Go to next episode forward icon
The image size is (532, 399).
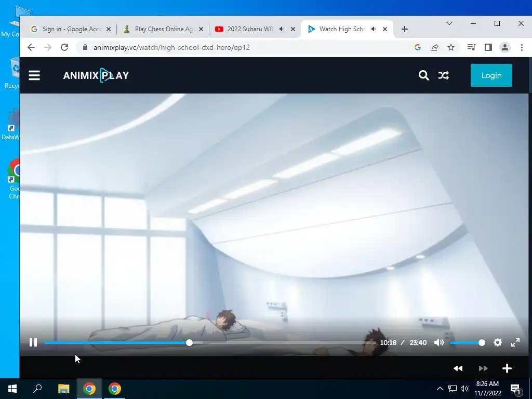pyautogui.click(x=483, y=368)
